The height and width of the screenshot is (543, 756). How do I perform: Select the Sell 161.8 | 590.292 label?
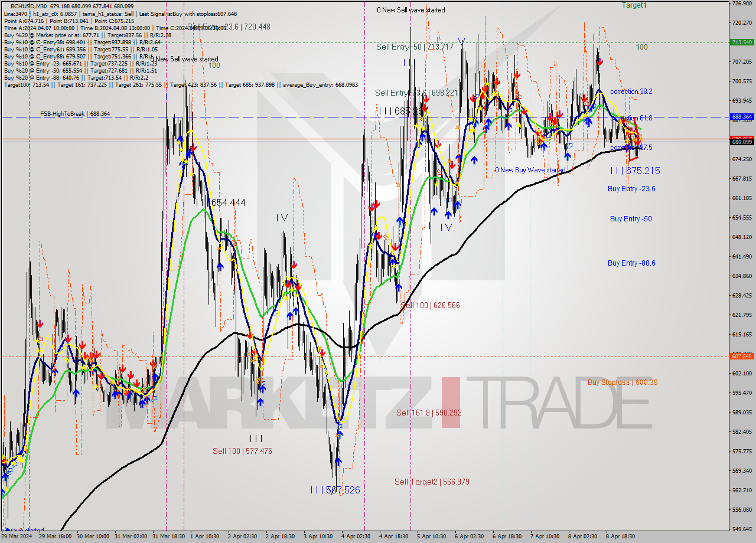429,413
